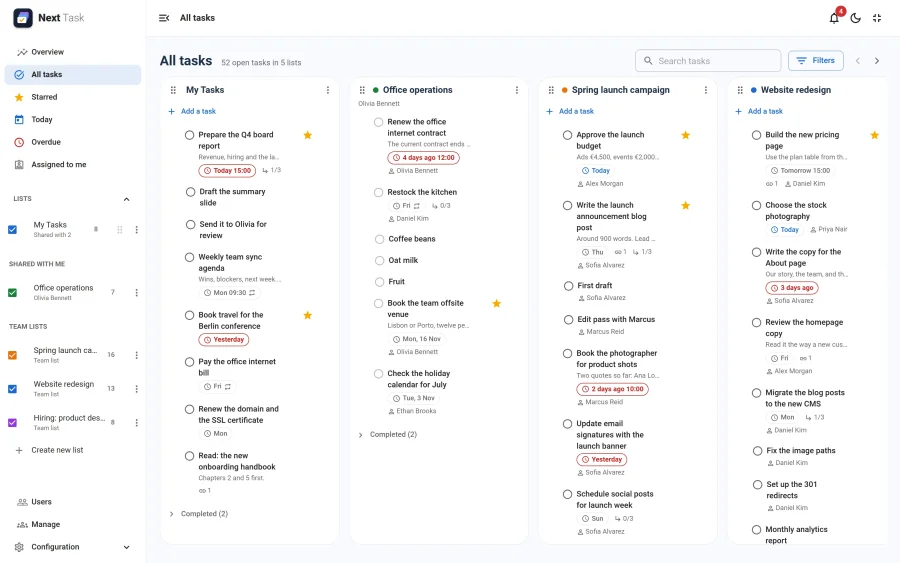This screenshot has width=900, height=563.
Task: Unstar Approve the launch budget task
Action: pos(685,135)
